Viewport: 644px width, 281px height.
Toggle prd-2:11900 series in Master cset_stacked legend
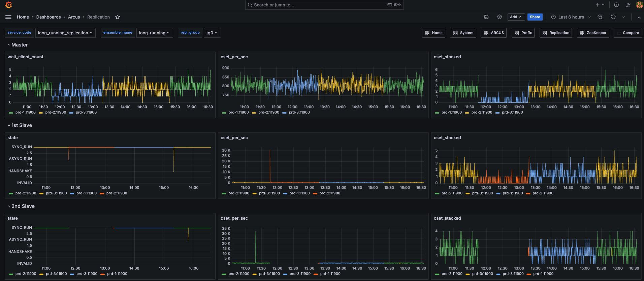click(482, 113)
